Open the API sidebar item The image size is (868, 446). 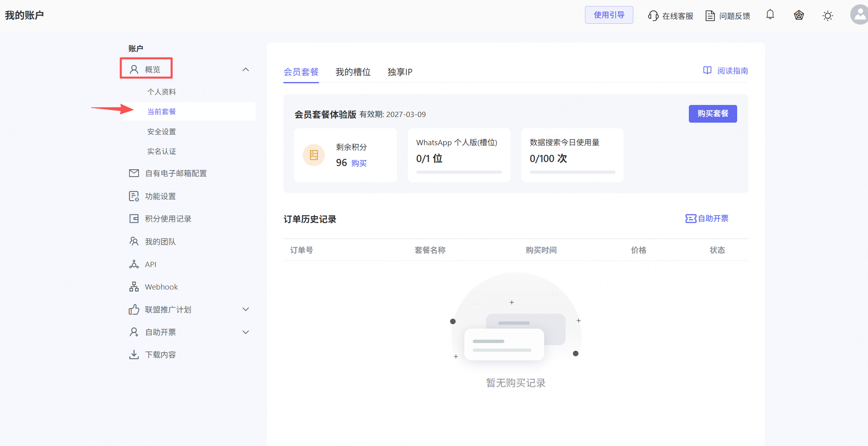(143, 264)
